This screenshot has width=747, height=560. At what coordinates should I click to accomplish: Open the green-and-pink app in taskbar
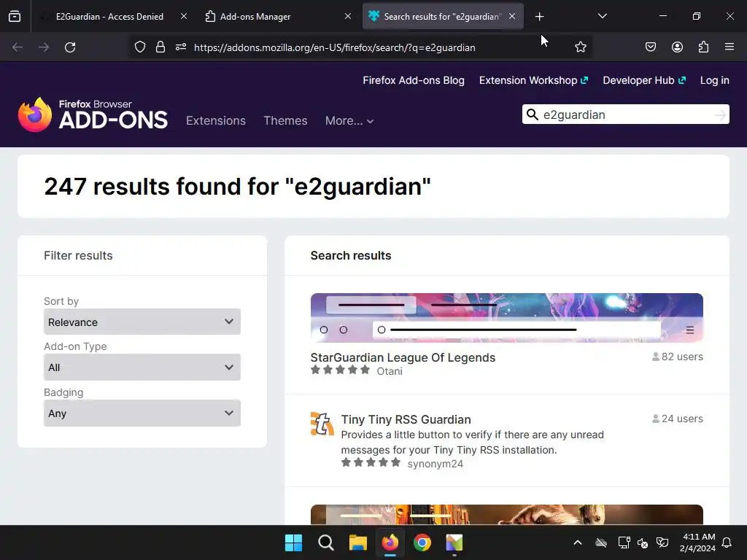(x=454, y=542)
